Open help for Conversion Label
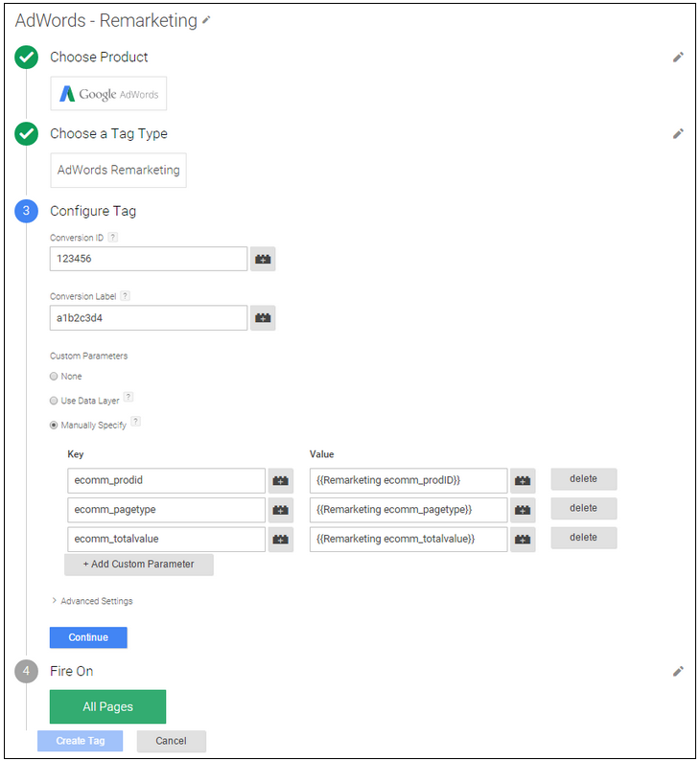The width and height of the screenshot is (700, 761). pos(126,296)
